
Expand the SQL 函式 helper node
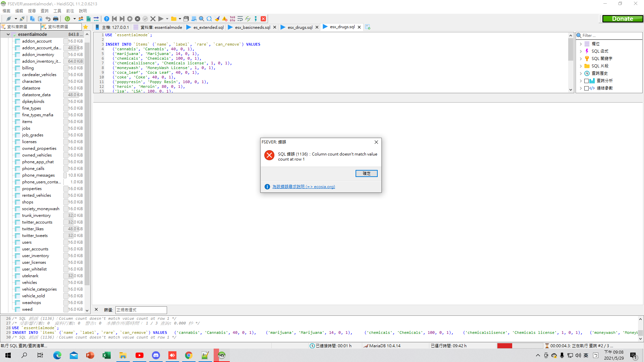coord(581,51)
